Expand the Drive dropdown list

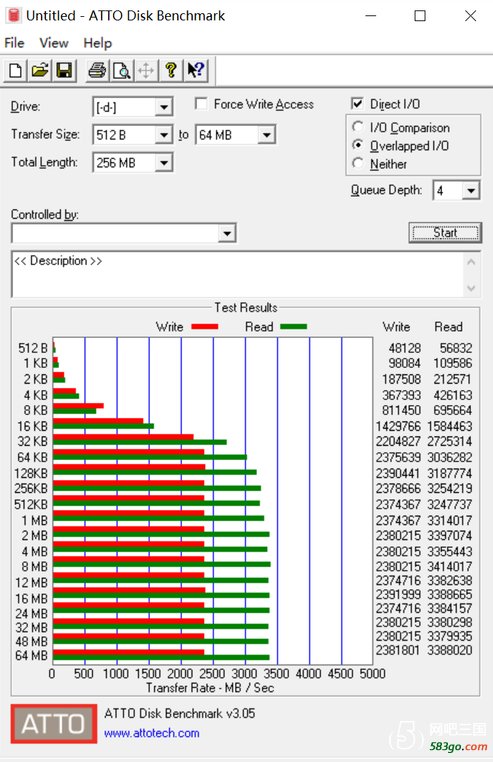pos(164,107)
